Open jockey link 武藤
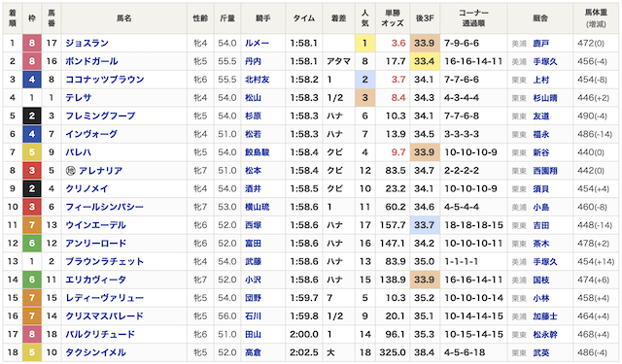Image resolution: width=622 pixels, height=364 pixels. (253, 262)
